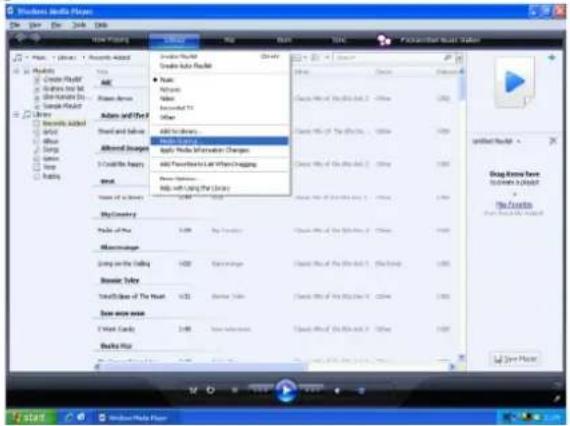Toggle Add Favorites to List When Dragging
570x426 pixels.
pyautogui.click(x=208, y=164)
